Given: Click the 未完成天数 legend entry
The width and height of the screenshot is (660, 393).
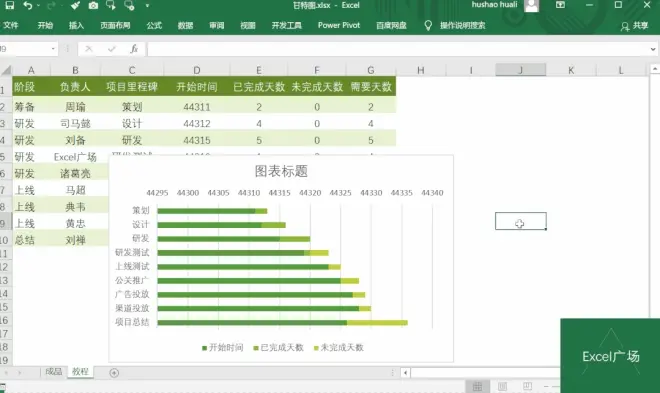Looking at the screenshot, I should pos(338,348).
